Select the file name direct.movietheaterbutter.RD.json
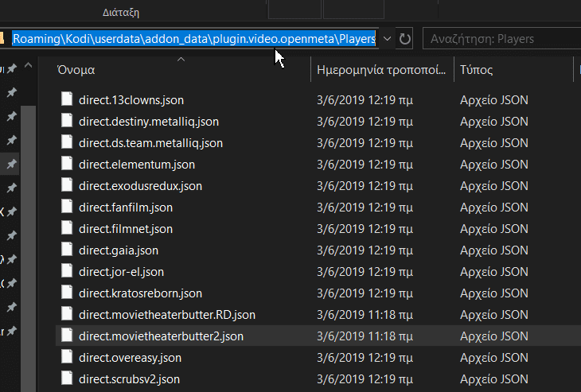The image size is (581, 392). click(x=167, y=315)
